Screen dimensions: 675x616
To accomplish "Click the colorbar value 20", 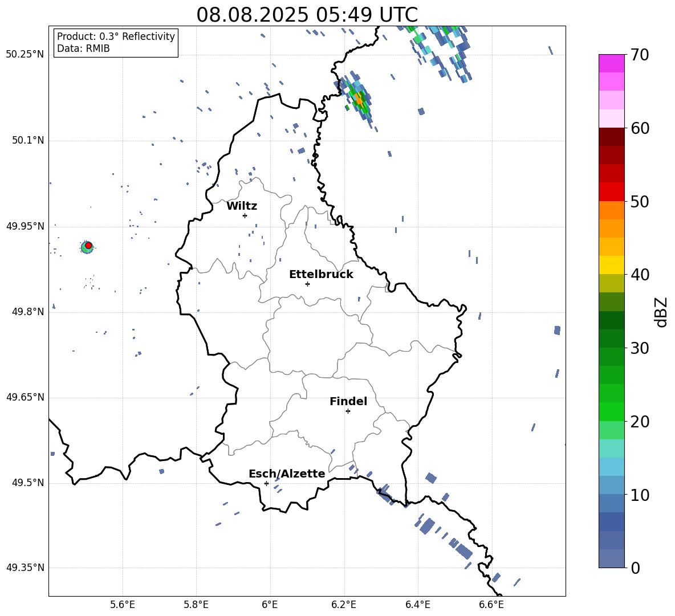I will pyautogui.click(x=640, y=422).
